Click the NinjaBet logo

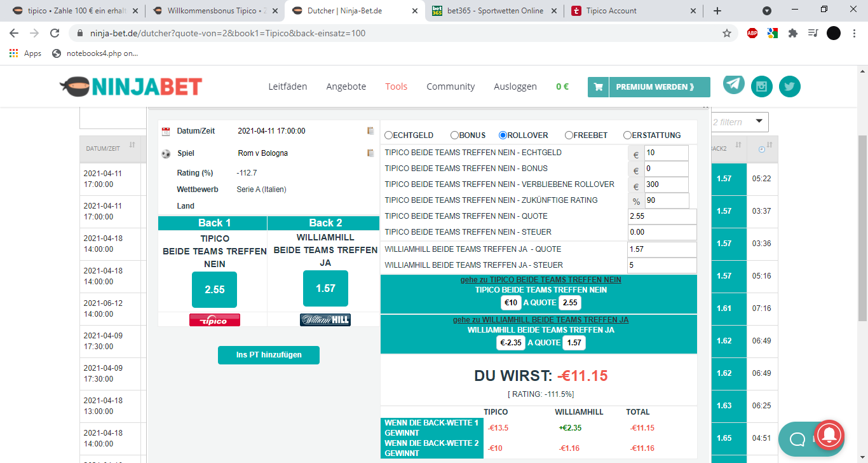pos(131,86)
